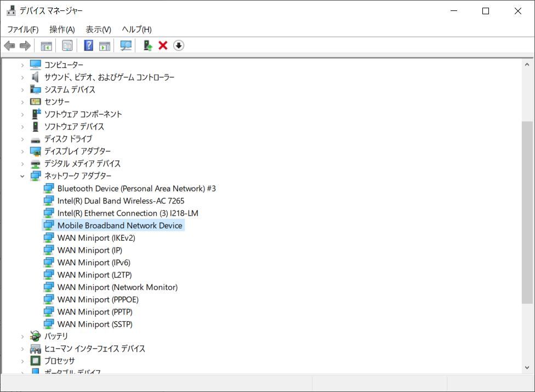Screen dimensions: 535x392
Task: Select WAN Miniport (PPPOE) device
Action: coord(98,299)
